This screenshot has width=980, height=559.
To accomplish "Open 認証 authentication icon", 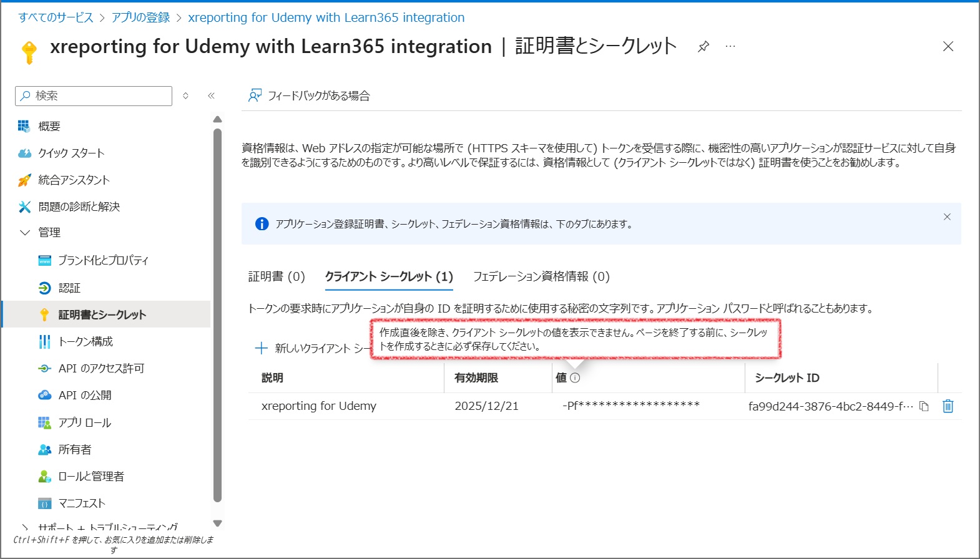I will (x=44, y=288).
